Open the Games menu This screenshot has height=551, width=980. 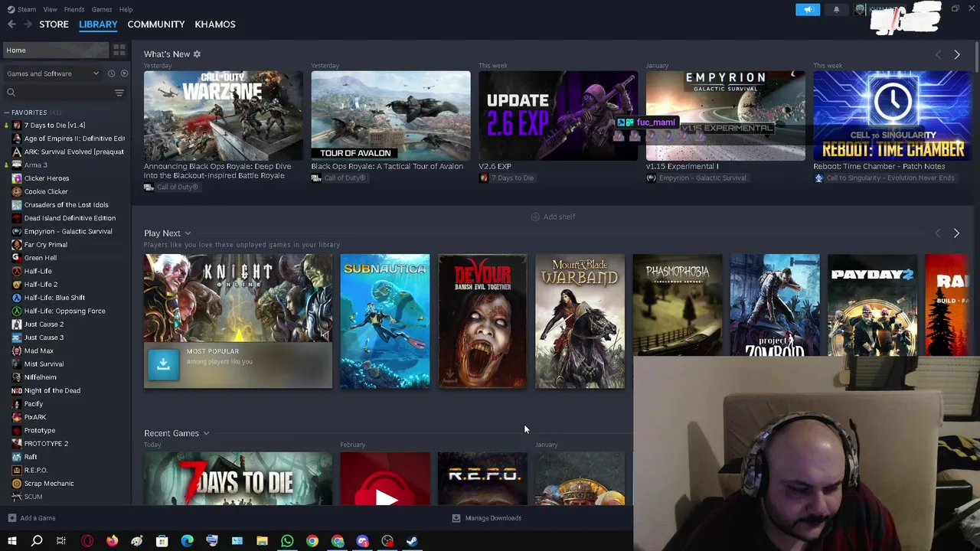tap(102, 9)
